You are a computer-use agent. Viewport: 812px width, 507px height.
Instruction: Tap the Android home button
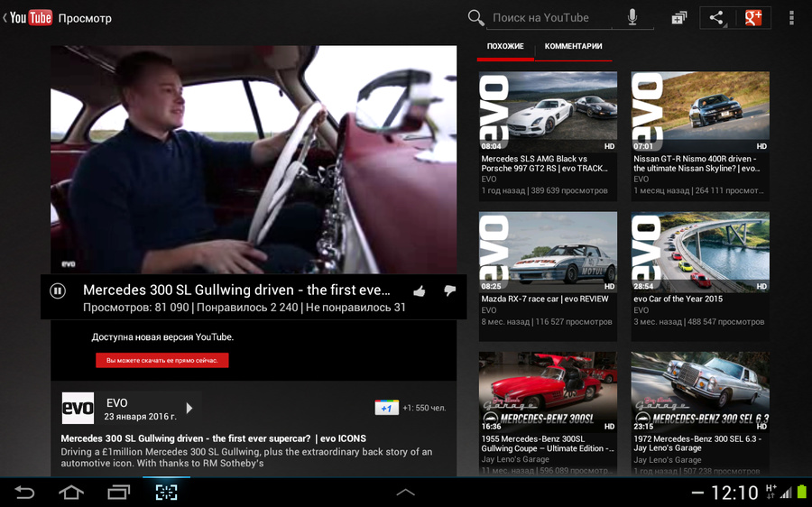(71, 492)
